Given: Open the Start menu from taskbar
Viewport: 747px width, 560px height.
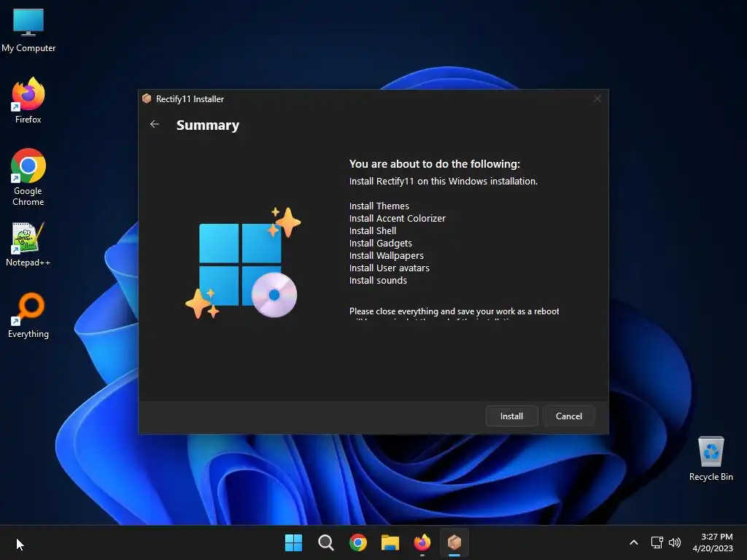Looking at the screenshot, I should coord(293,542).
